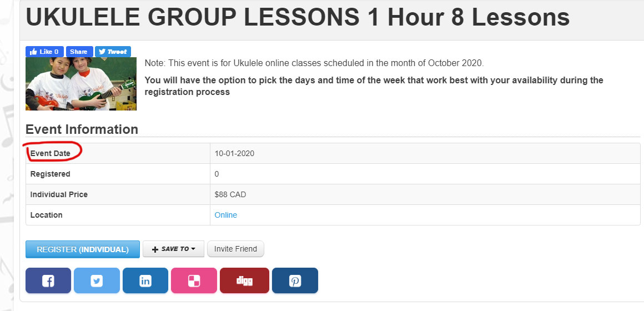Click the Event Date label
644x311 pixels.
tap(51, 153)
